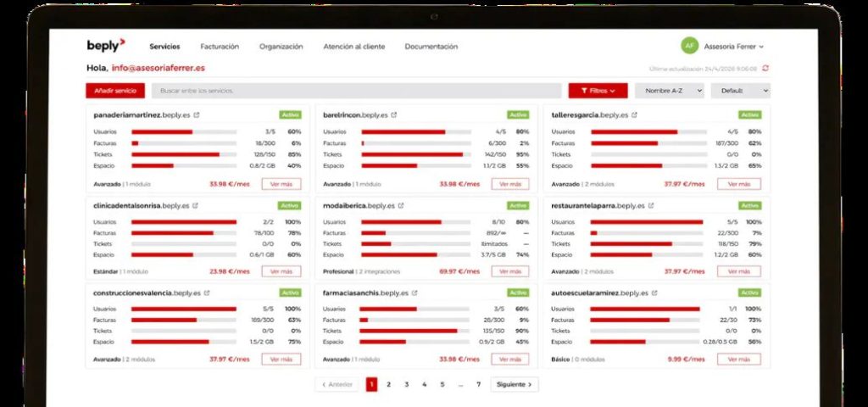Open the Filtros dropdown
Image resolution: width=868 pixels, height=407 pixels.
coord(598,91)
